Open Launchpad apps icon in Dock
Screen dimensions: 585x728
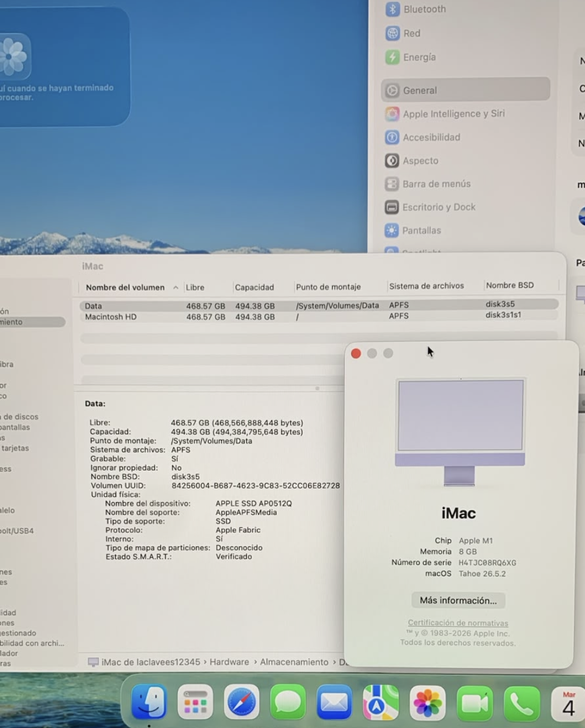[195, 703]
